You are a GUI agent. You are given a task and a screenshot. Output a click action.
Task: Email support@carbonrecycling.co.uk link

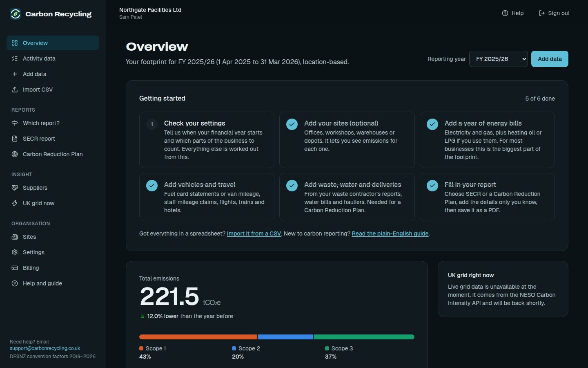click(x=45, y=348)
